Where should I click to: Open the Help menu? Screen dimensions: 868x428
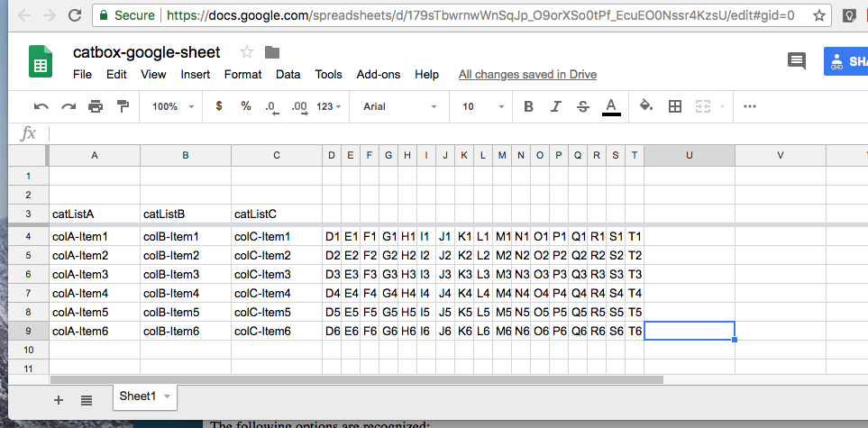pos(427,74)
